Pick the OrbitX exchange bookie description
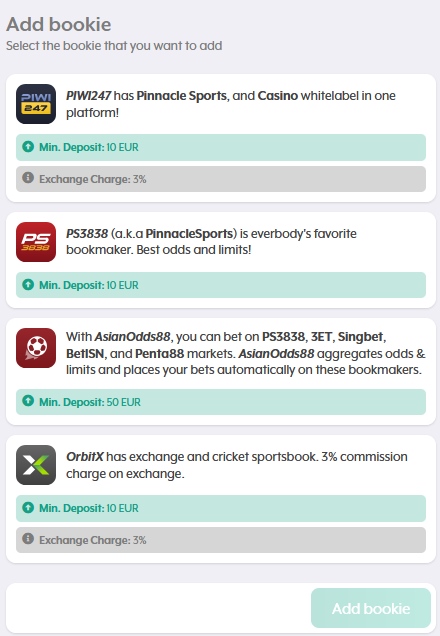 pyautogui.click(x=237, y=465)
